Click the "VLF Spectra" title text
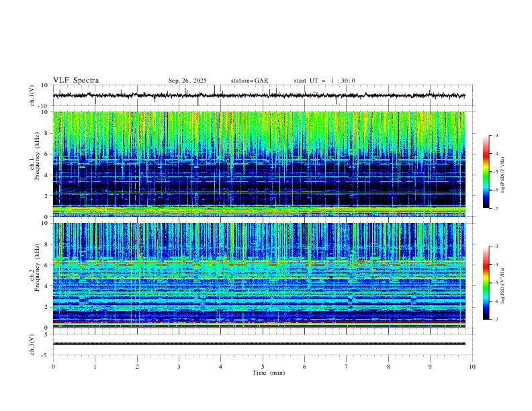The image size is (532, 411). (76, 81)
